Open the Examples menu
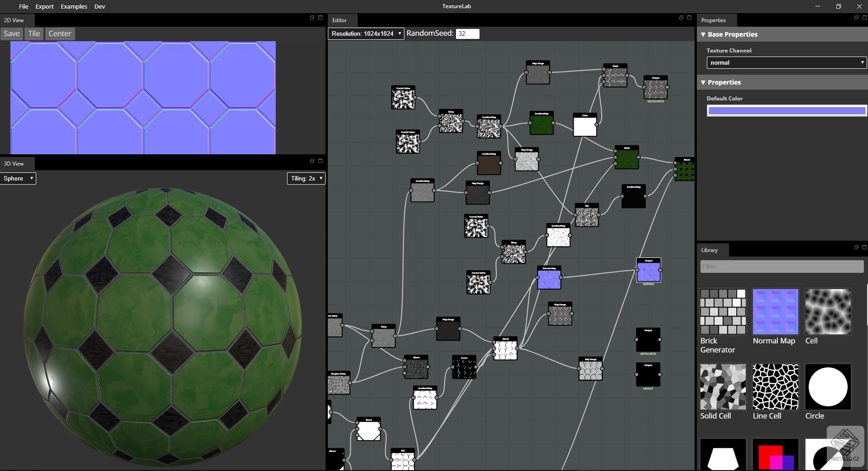 (74, 6)
